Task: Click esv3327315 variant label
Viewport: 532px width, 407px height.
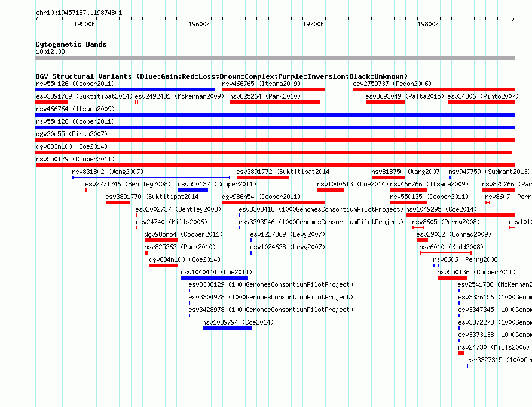Action: pyautogui.click(x=499, y=360)
